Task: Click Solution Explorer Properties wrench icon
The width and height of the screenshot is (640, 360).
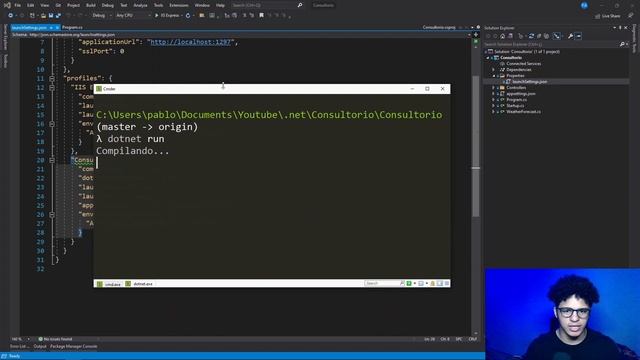Action: [x=571, y=36]
